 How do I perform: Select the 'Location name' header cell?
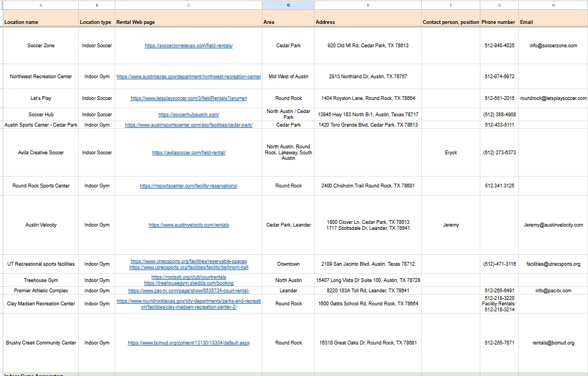[x=41, y=18]
